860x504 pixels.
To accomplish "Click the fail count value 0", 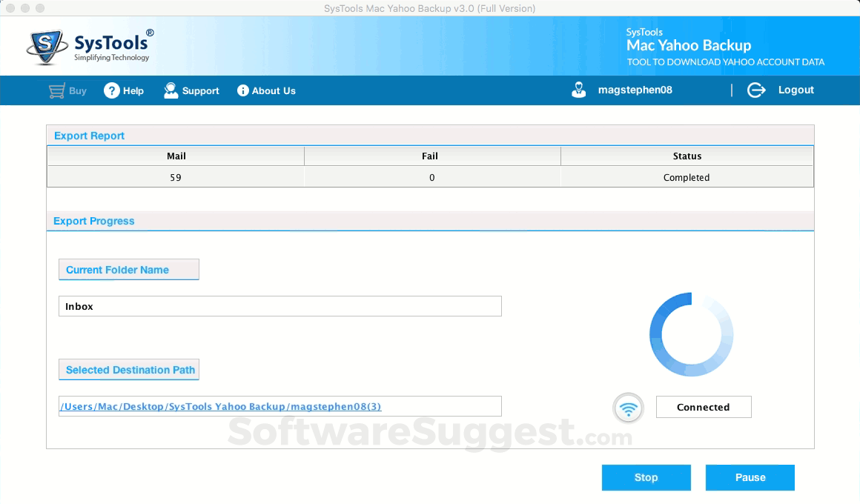I will click(432, 178).
